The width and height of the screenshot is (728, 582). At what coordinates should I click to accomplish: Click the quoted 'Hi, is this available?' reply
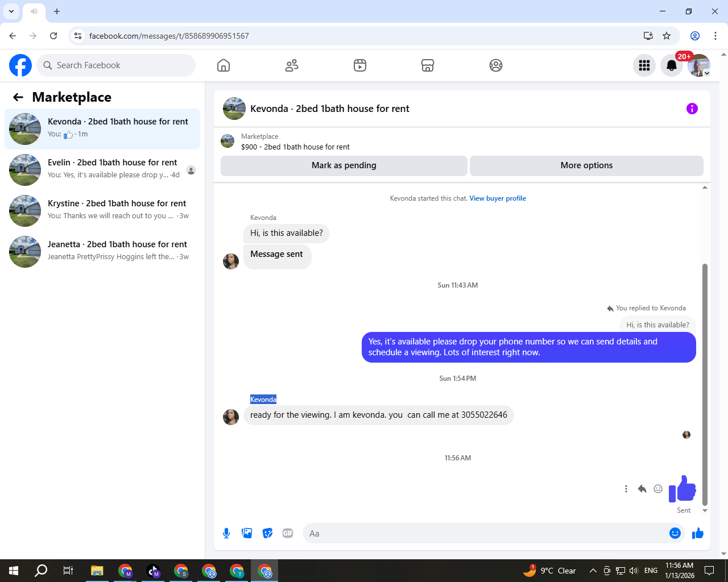[x=657, y=325]
